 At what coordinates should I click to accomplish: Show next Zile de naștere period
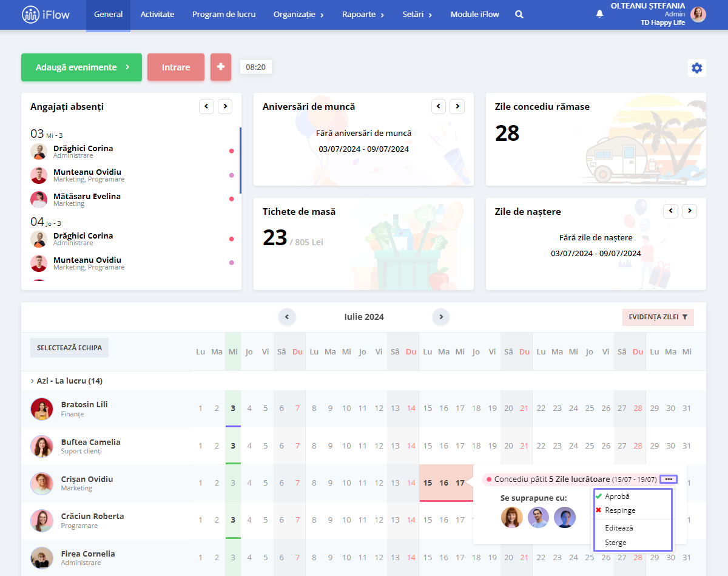(x=689, y=211)
